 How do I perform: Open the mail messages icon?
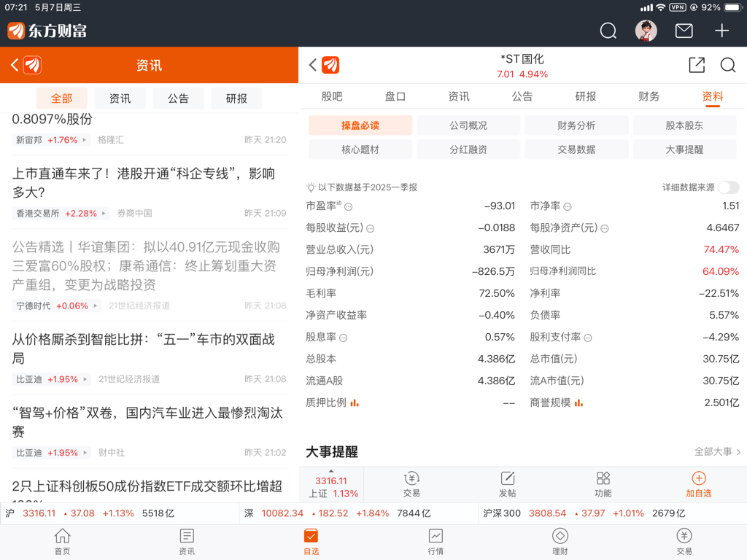click(x=684, y=31)
